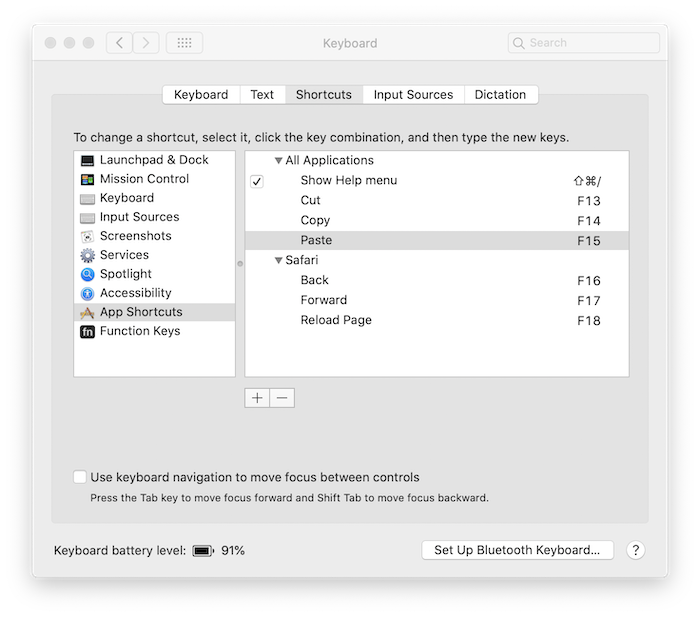The height and width of the screenshot is (617, 700).
Task: Click Set Up Bluetooth Keyboard button
Action: point(517,550)
